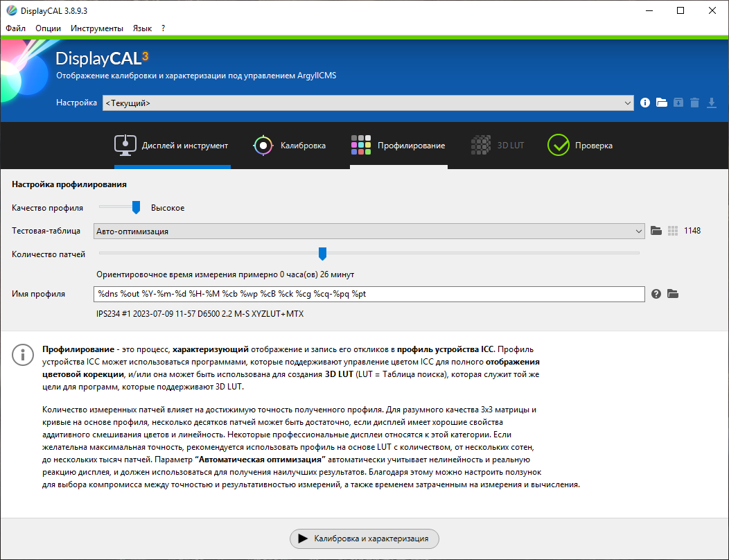Screen dimensions: 729x560
Task: Click the settings info icon
Action: tap(645, 103)
